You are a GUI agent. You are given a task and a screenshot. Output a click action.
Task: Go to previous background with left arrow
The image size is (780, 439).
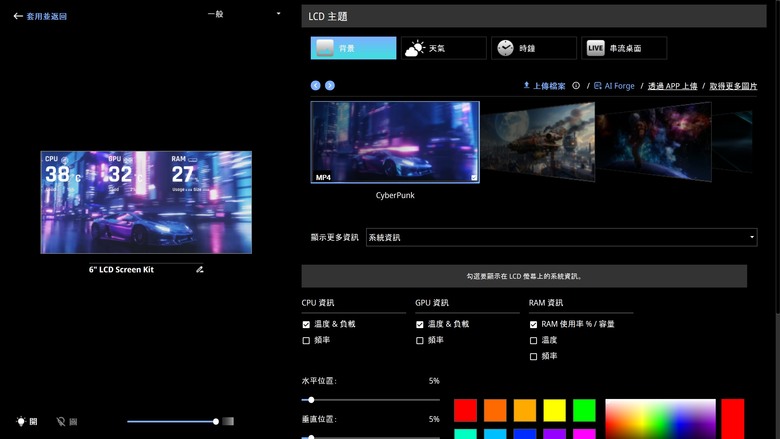pyautogui.click(x=315, y=86)
